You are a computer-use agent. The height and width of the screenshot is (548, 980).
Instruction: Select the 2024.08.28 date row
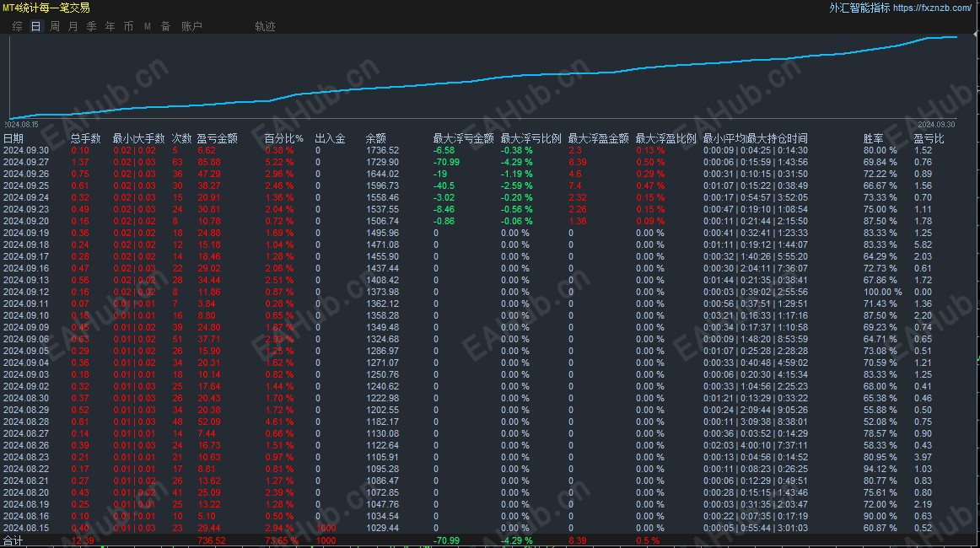tap(26, 422)
